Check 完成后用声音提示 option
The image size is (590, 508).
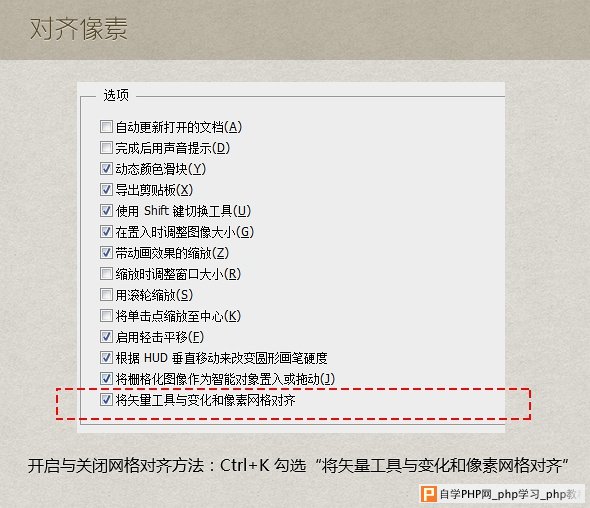106,148
